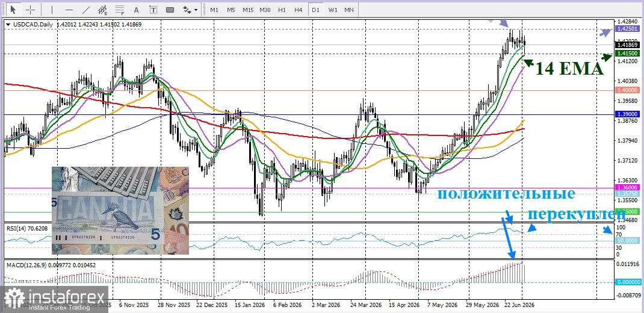Click the 15 Apr 2026 date label
644x313 pixels.
tap(404, 306)
